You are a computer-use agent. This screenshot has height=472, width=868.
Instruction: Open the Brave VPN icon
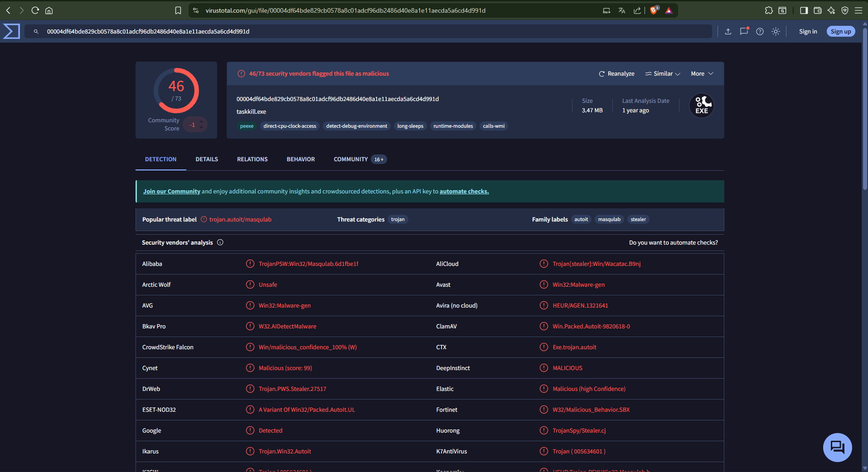[845, 10]
